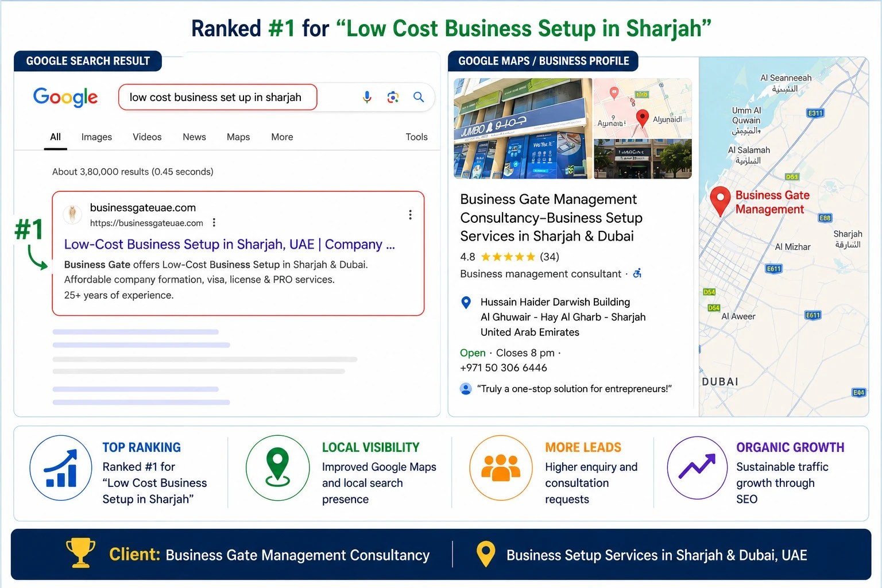Click the 'Al Aweer' map label
This screenshot has width=882, height=588.
[738, 316]
